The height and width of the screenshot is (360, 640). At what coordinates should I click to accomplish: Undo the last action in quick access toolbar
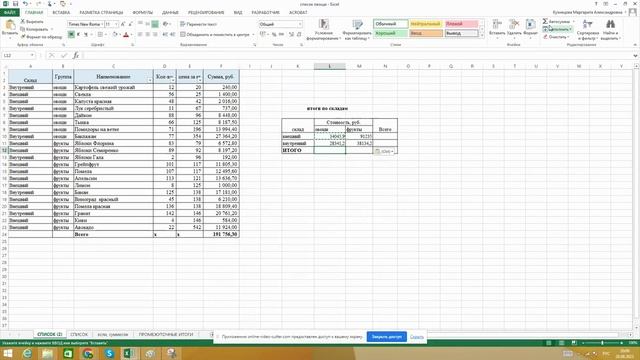(25, 4)
